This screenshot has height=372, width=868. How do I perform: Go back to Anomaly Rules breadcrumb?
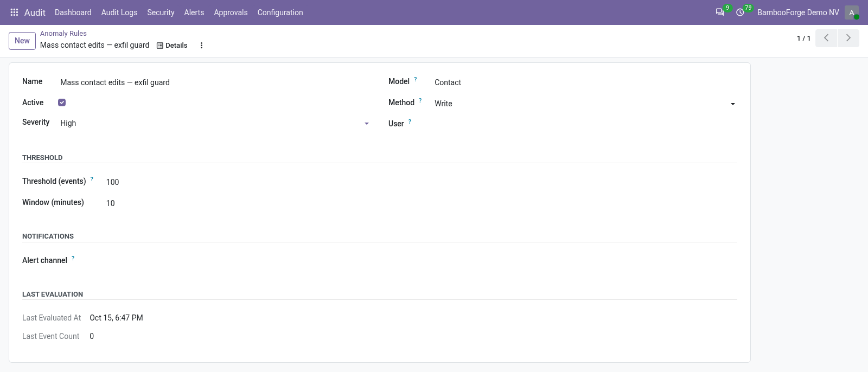pyautogui.click(x=63, y=34)
